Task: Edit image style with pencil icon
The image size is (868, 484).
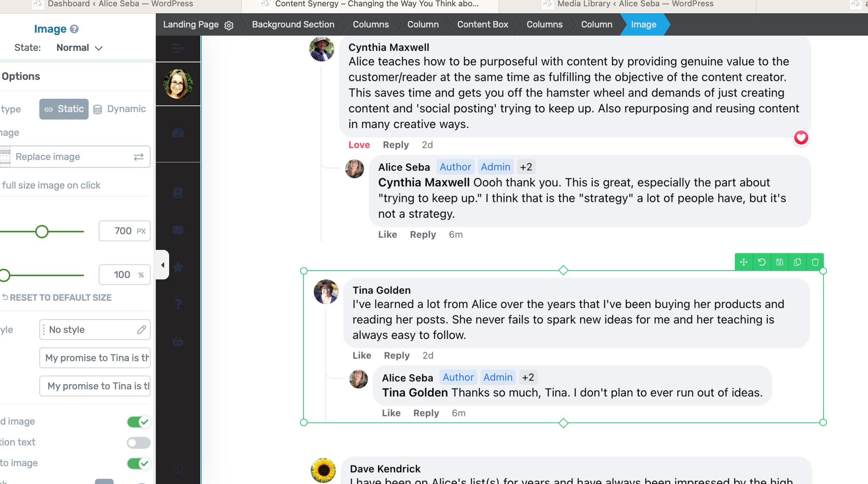Action: click(x=142, y=330)
